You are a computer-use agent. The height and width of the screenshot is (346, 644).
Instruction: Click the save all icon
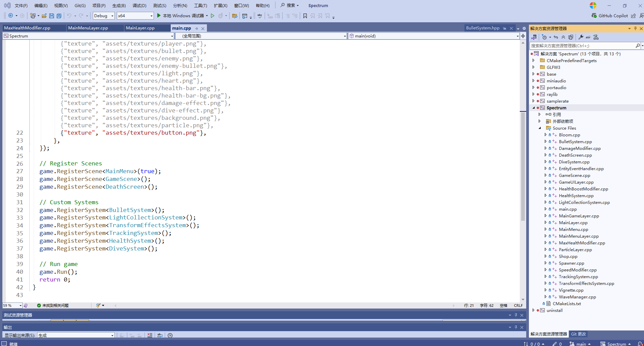pyautogui.click(x=59, y=16)
